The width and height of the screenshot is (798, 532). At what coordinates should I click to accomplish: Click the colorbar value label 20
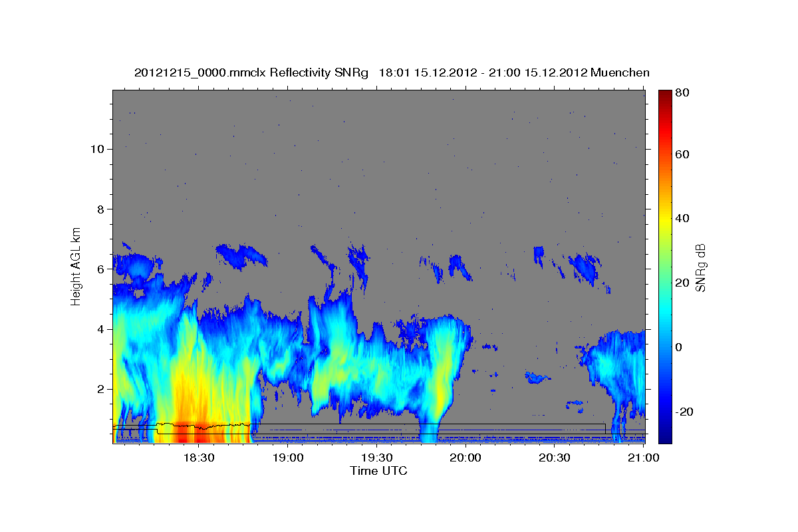(681, 283)
